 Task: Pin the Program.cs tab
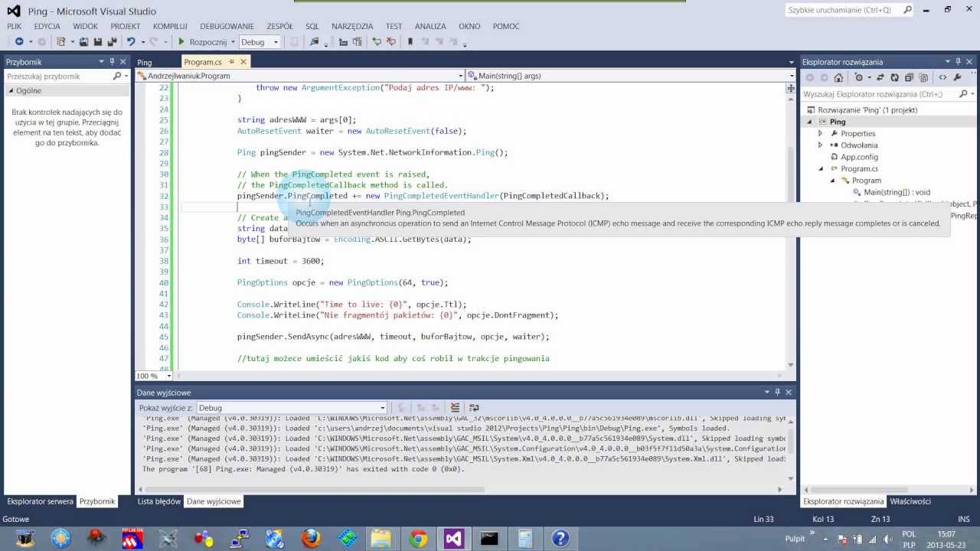tap(232, 62)
